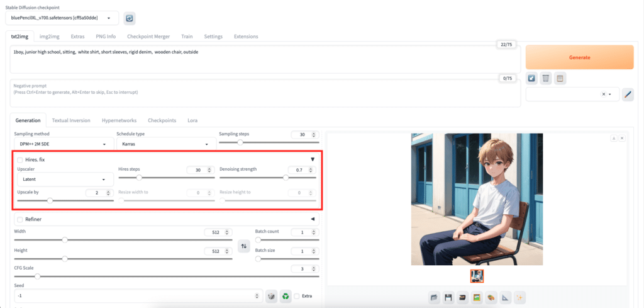Image resolution: width=644 pixels, height=308 pixels.
Task: Swap width and height values
Action: click(x=244, y=246)
